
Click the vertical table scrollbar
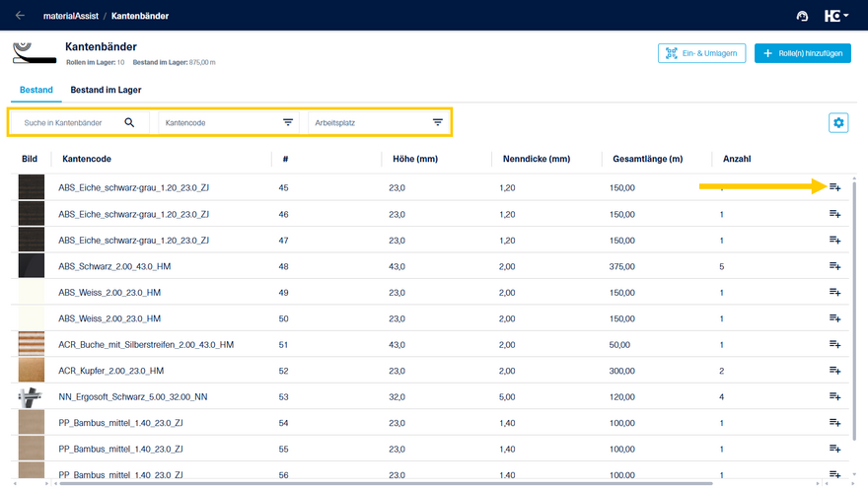[854, 310]
